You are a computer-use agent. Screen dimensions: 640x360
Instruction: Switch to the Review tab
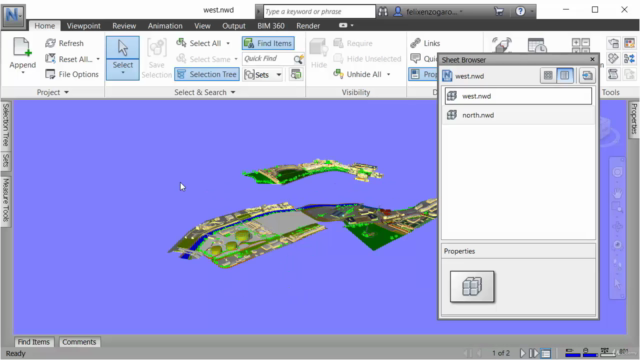(x=124, y=26)
